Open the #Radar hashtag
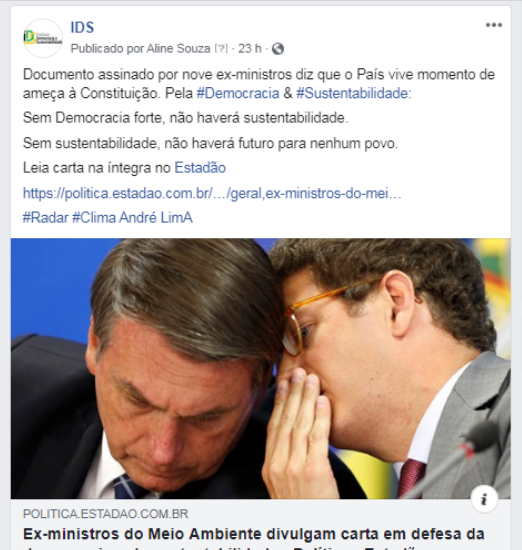522x550 pixels. click(x=46, y=217)
